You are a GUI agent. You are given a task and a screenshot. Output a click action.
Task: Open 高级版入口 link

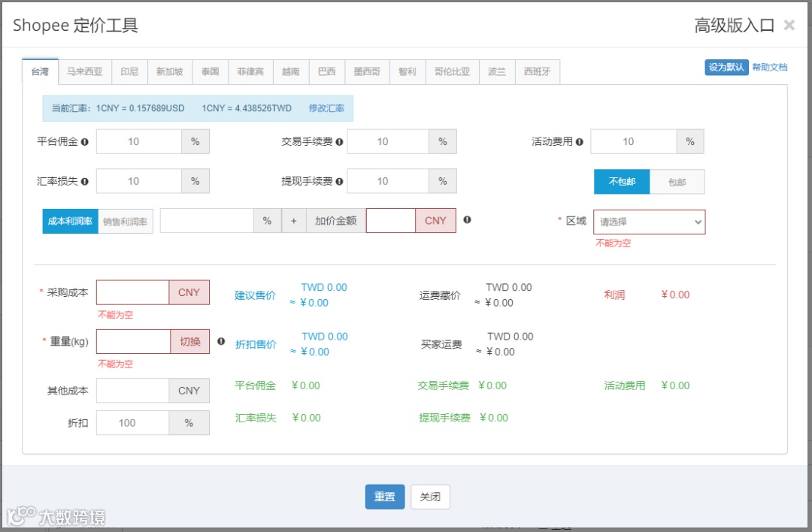tap(735, 25)
